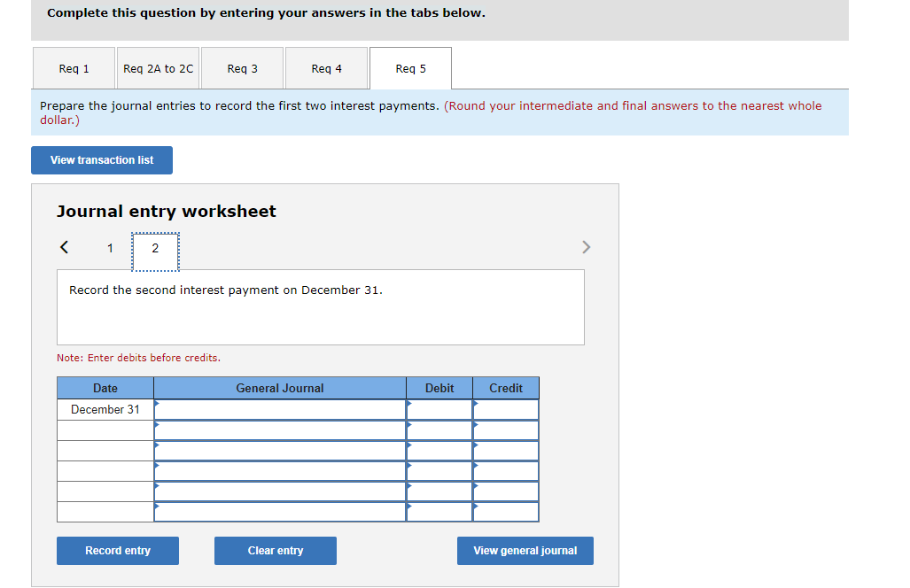Viewport: 910px width, 588px height.
Task: Click the General Journal column header
Action: [x=280, y=388]
